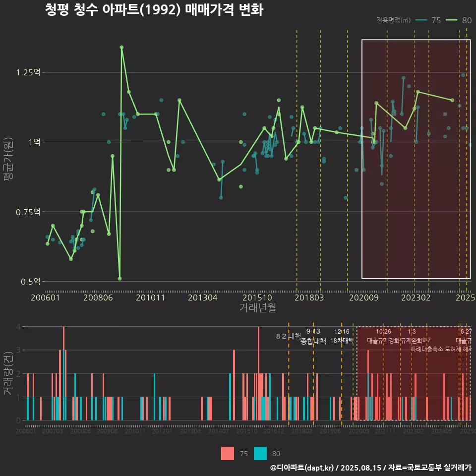Click the 9·13 종합대책 policy annotation
The image size is (476, 476).
pos(313,336)
